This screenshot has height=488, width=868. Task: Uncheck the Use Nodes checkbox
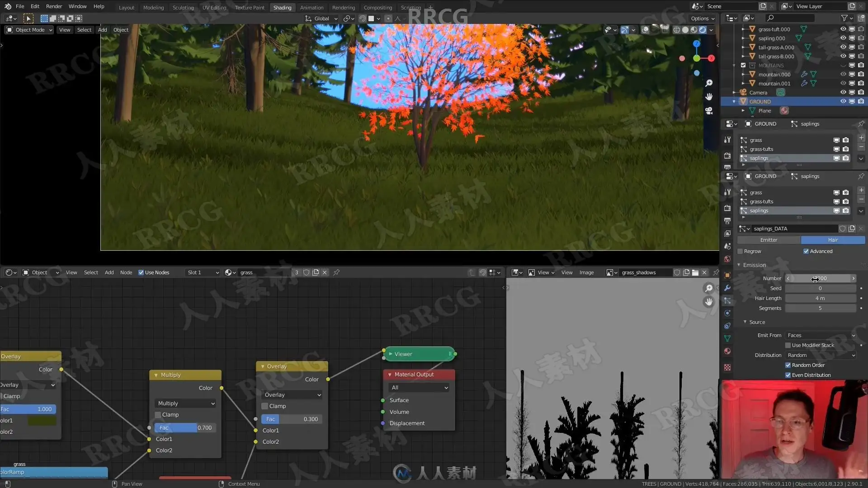click(x=141, y=272)
